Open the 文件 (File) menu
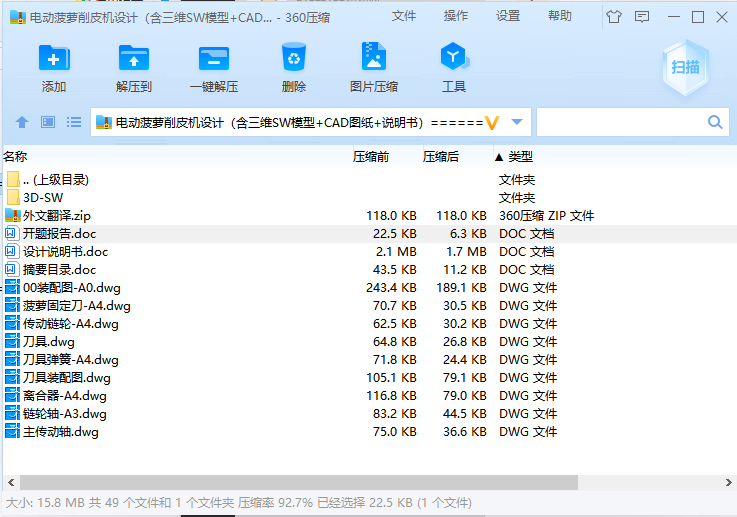Screen dimensions: 737x517 coord(404,16)
